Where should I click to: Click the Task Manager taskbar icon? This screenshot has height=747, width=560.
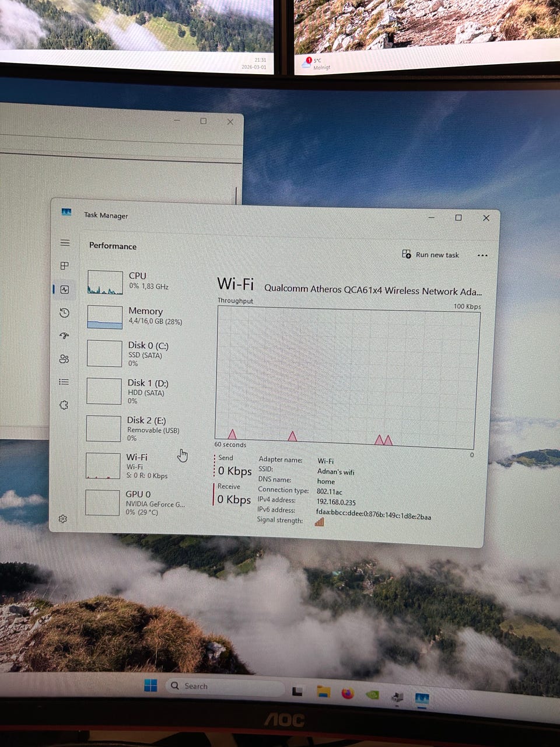click(422, 699)
